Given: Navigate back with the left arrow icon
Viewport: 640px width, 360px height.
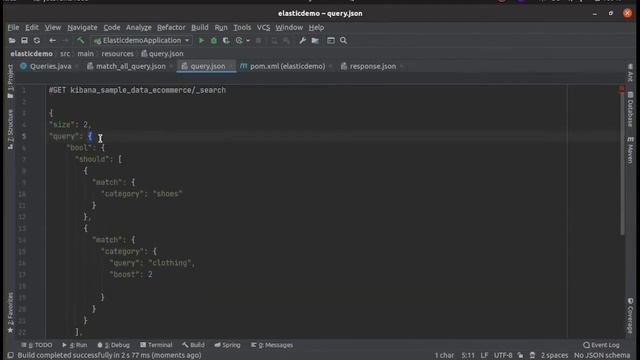Looking at the screenshot, I should click(52, 40).
